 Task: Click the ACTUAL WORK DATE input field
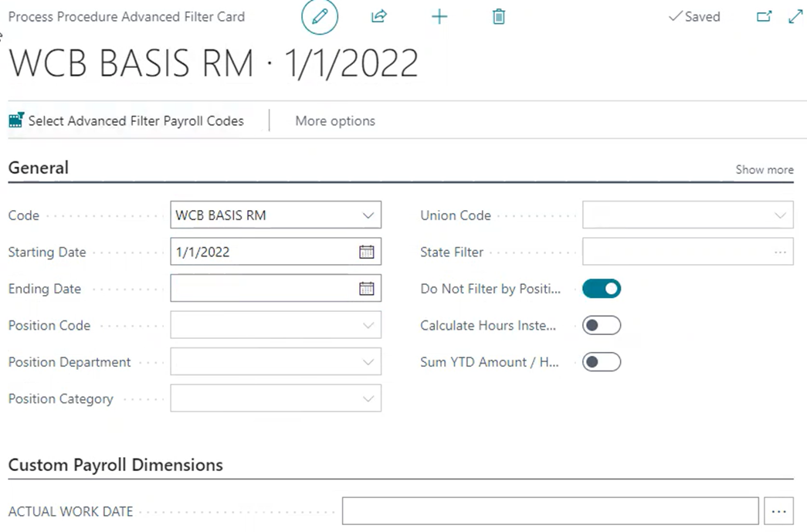click(550, 511)
